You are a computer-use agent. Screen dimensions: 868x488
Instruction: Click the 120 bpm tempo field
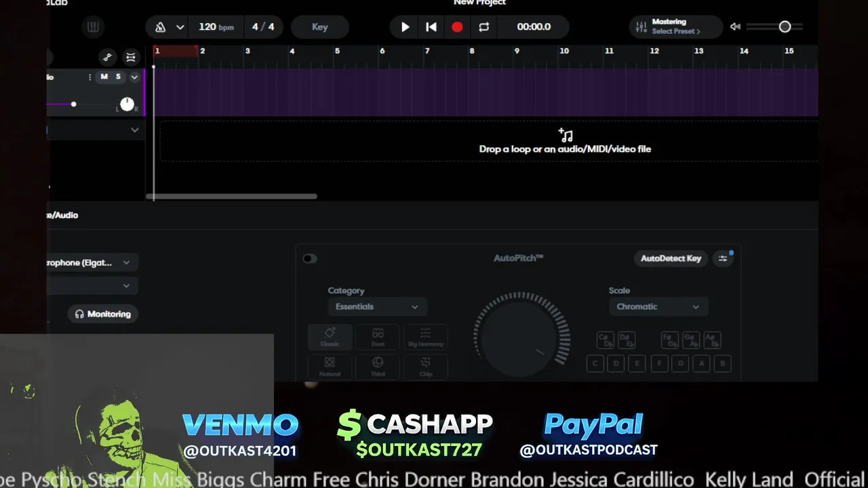tap(216, 27)
